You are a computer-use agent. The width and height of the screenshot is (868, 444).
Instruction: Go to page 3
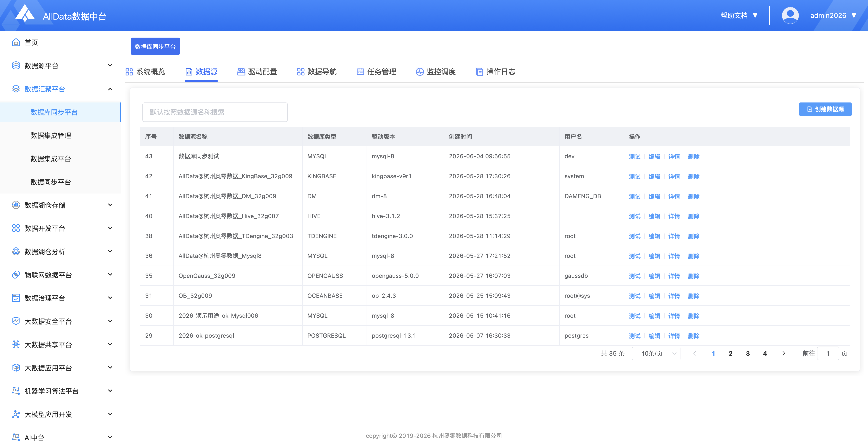[x=748, y=353]
